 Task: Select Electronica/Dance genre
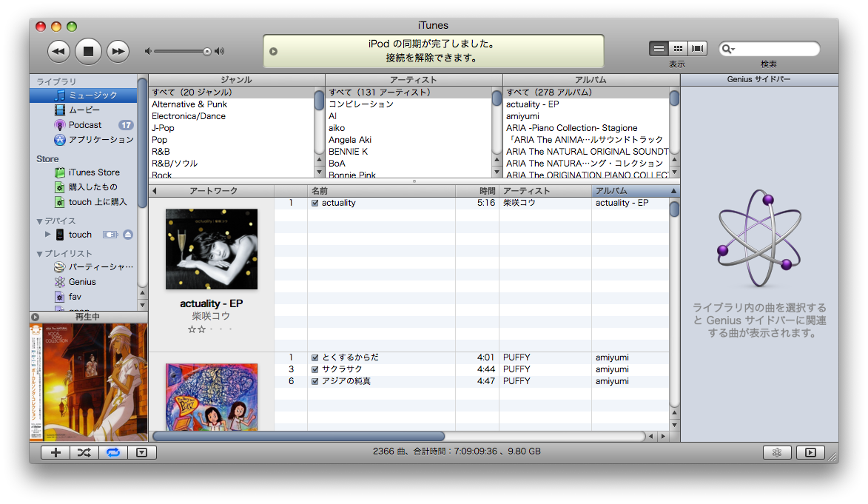pyautogui.click(x=232, y=116)
